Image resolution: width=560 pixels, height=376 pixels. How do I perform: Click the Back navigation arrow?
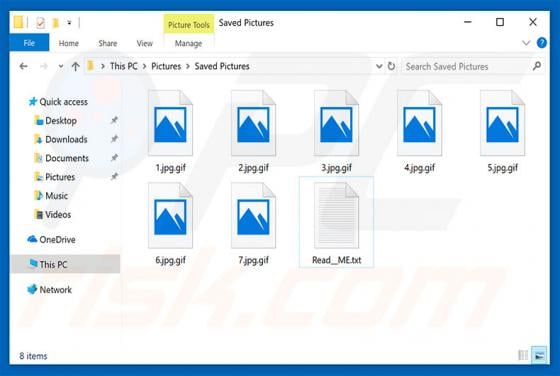coord(24,66)
